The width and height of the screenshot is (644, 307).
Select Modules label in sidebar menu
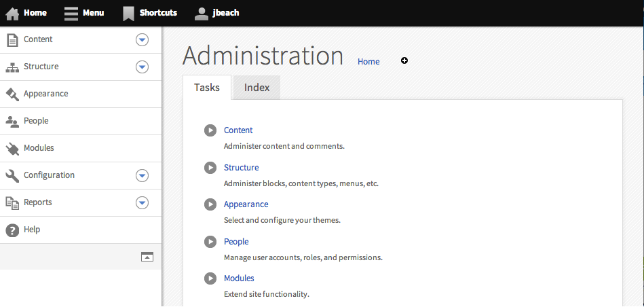(39, 148)
